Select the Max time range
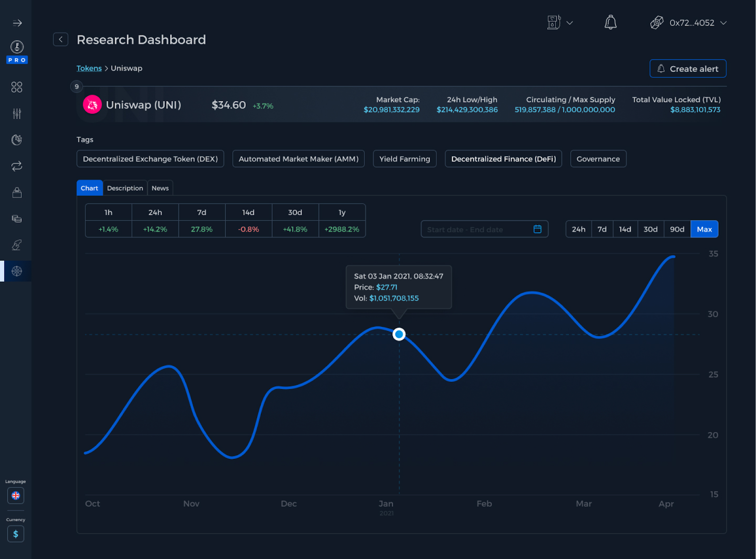This screenshot has width=756, height=559. [704, 229]
